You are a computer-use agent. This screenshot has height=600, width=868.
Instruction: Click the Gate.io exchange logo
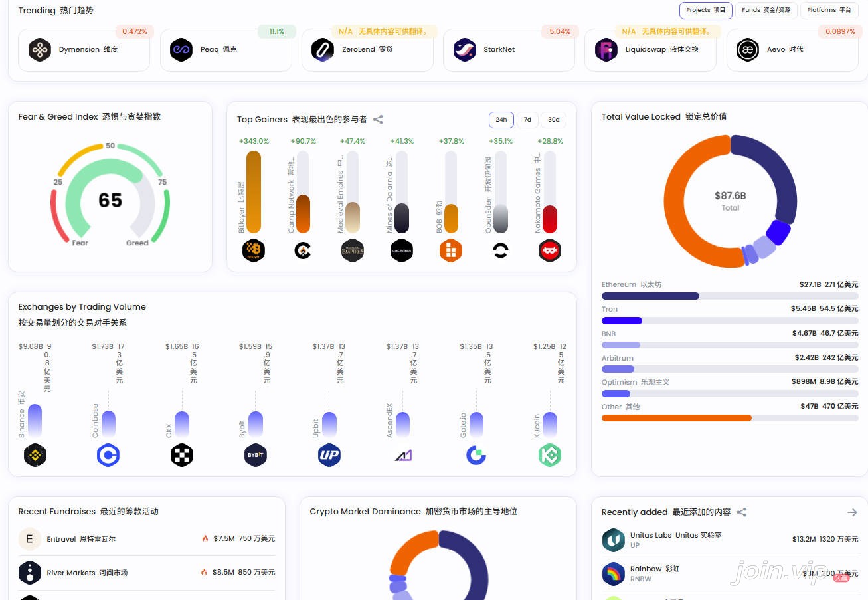pyautogui.click(x=476, y=455)
